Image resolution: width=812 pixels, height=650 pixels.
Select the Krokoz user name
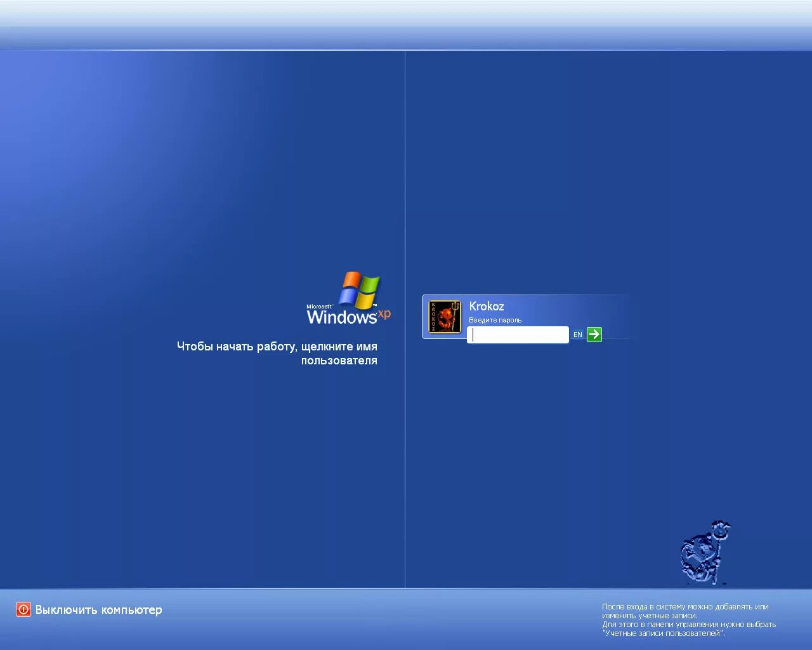click(487, 306)
